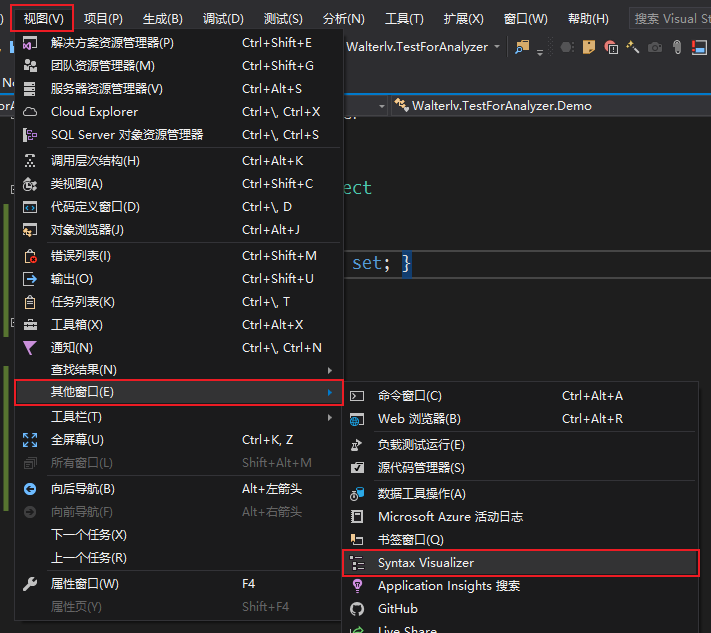Open the 测试(S) menu
This screenshot has width=711, height=633.
tap(283, 19)
